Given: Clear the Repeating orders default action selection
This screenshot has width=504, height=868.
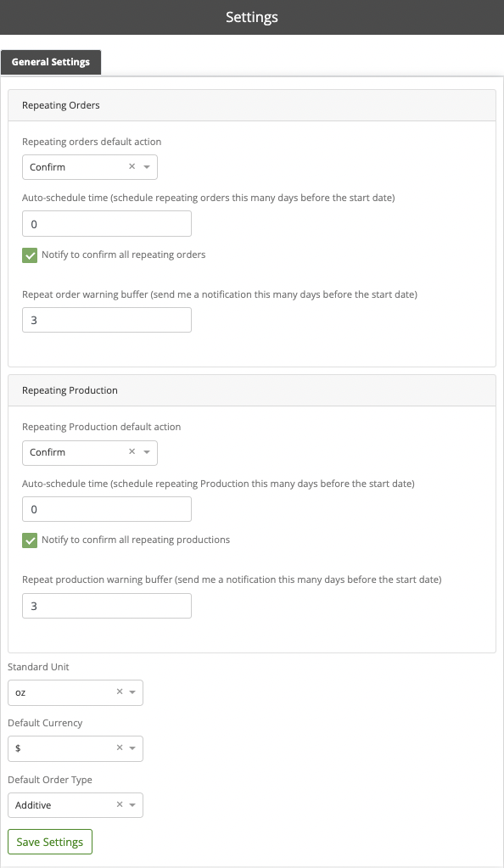Looking at the screenshot, I should coord(132,166).
